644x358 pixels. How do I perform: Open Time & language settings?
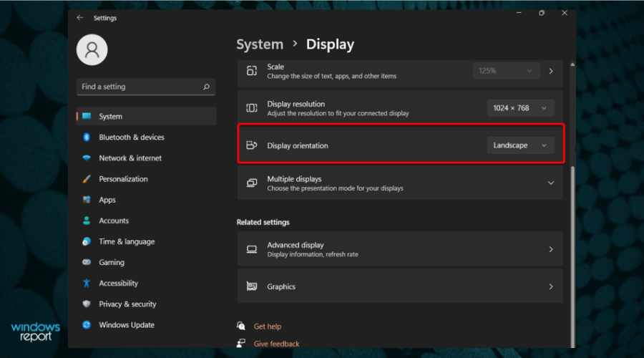(x=146, y=242)
